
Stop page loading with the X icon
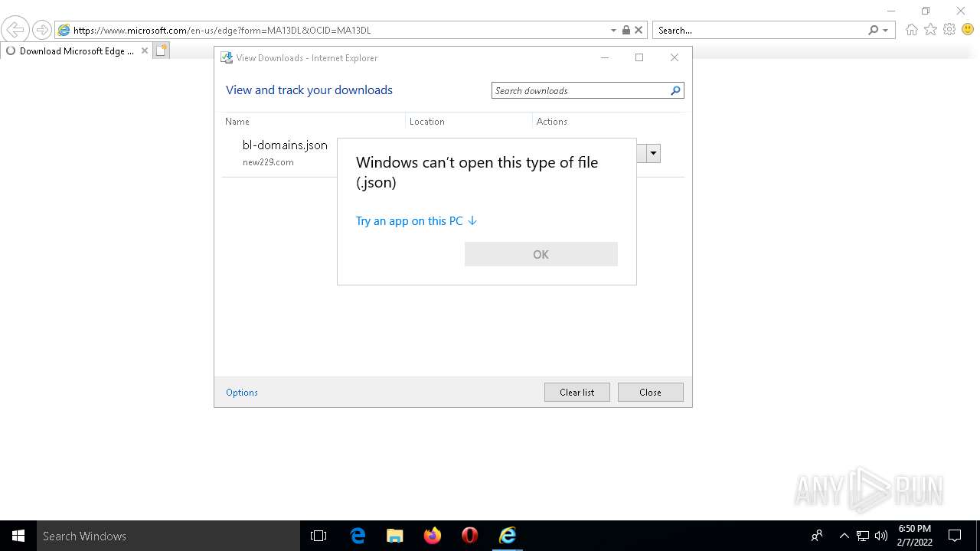(x=639, y=30)
